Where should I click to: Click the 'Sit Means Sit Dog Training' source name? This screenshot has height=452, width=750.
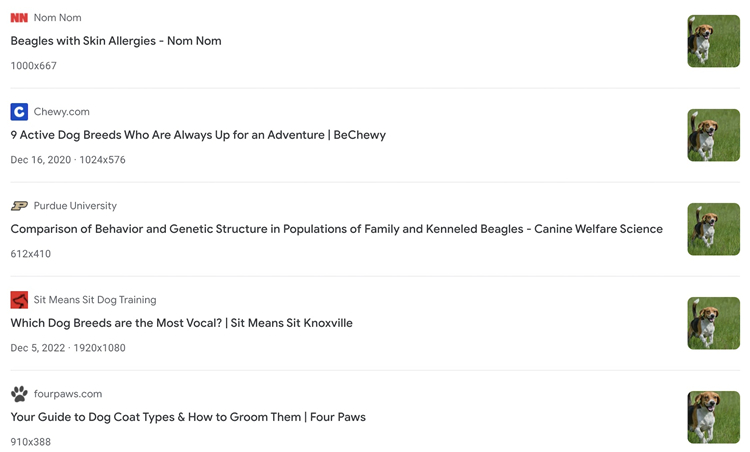pos(95,300)
